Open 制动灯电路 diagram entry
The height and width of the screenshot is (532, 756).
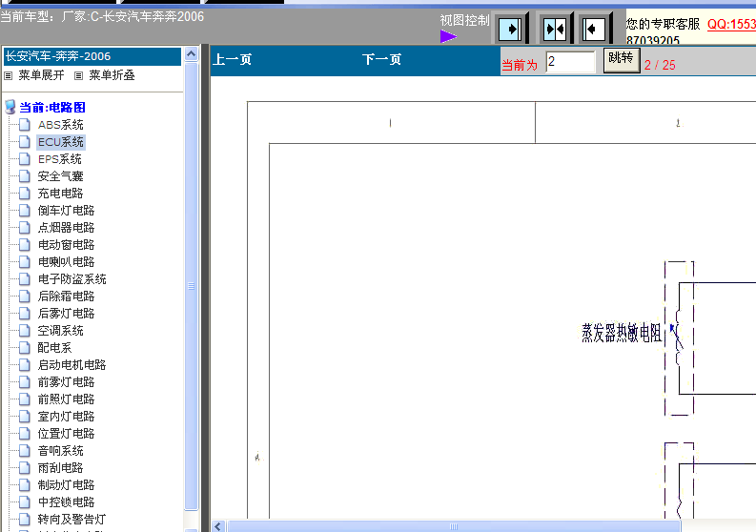[66, 484]
